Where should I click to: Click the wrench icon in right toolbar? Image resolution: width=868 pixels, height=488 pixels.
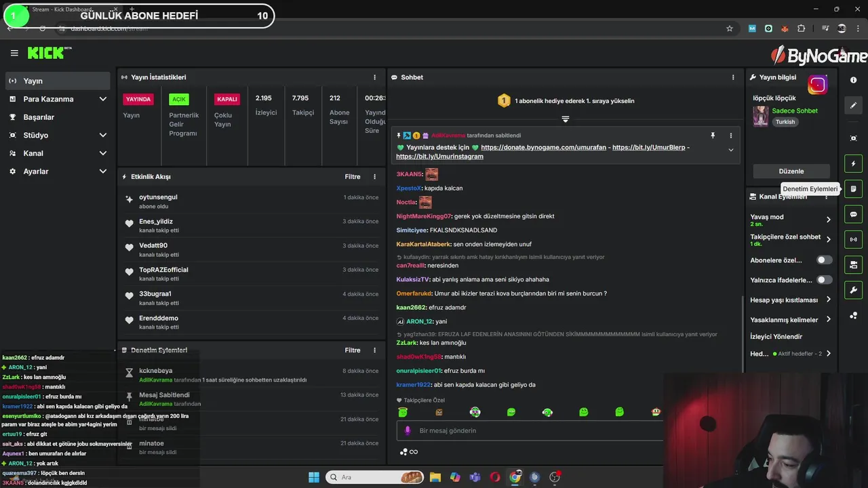click(x=853, y=290)
